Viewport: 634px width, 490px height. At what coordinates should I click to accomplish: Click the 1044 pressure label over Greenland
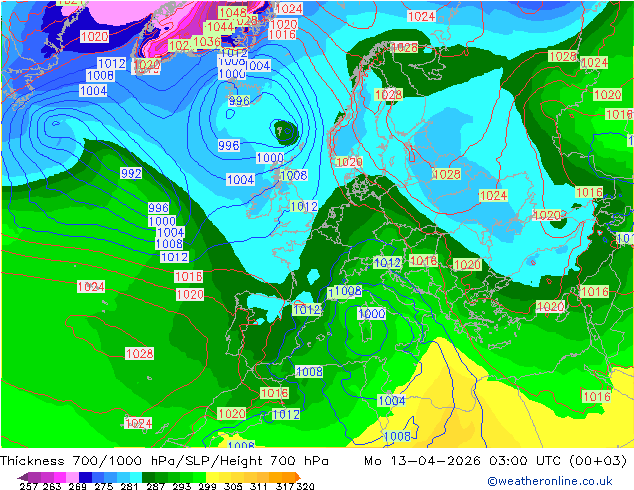click(x=220, y=27)
